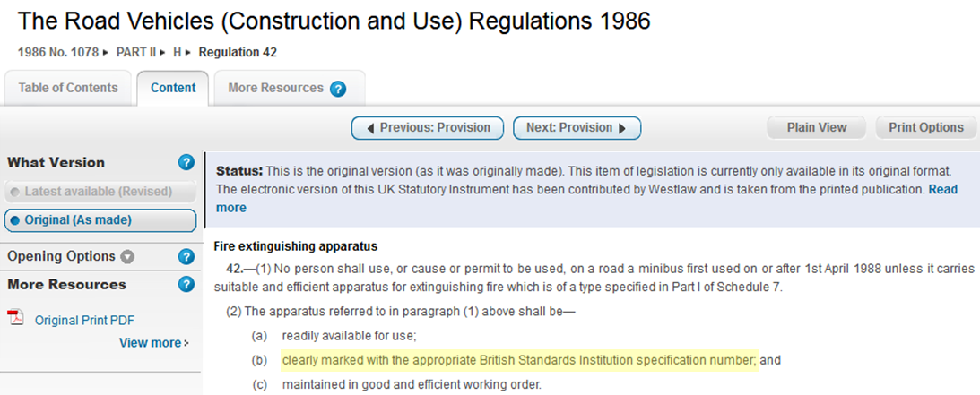Screen dimensions: 980x395
Task: Go to Next: Provision
Action: pyautogui.click(x=577, y=127)
